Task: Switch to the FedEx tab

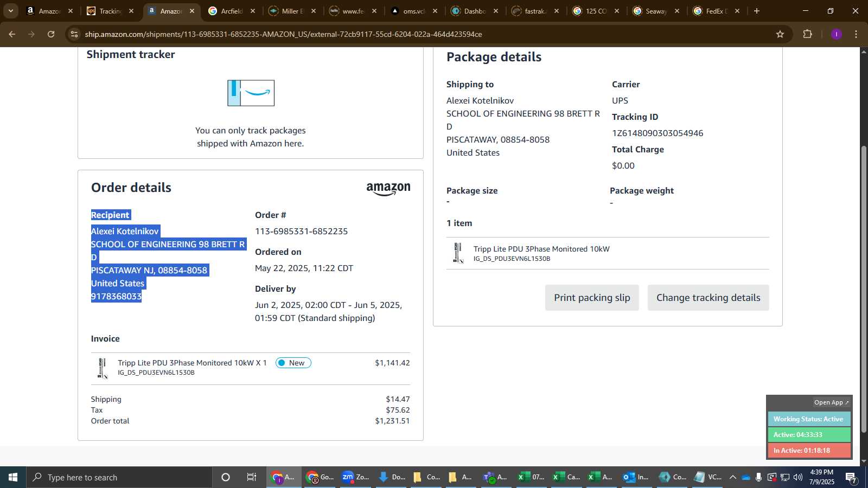Action: click(716, 11)
